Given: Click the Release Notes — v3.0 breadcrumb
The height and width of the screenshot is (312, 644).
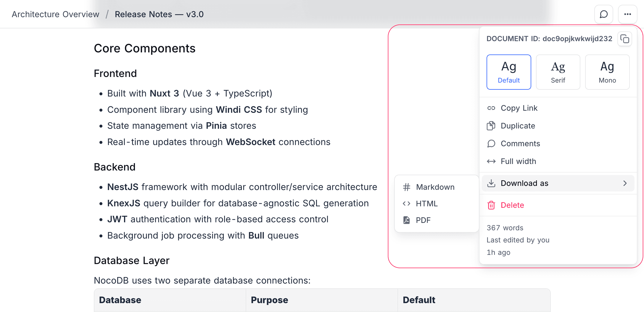Looking at the screenshot, I should [159, 14].
